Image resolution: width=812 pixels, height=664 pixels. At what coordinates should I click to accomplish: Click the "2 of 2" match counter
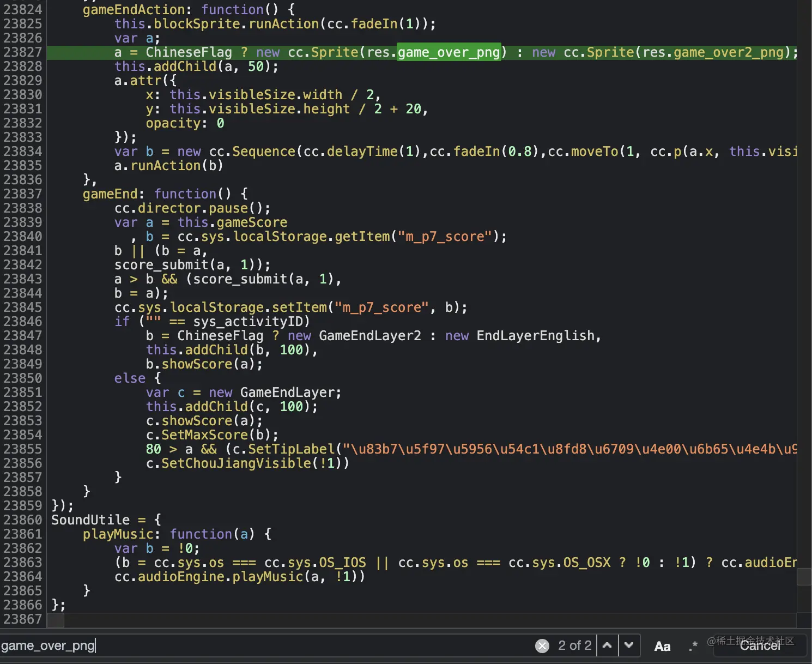(x=574, y=646)
